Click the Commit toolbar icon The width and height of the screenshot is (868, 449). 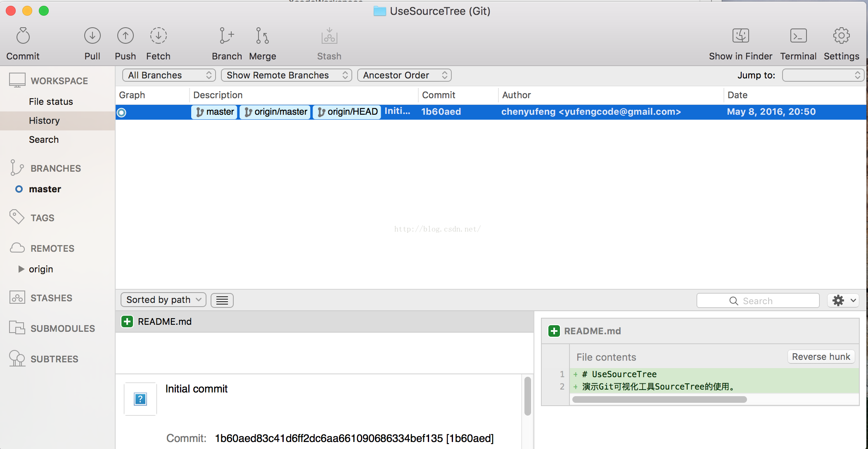[x=23, y=36]
